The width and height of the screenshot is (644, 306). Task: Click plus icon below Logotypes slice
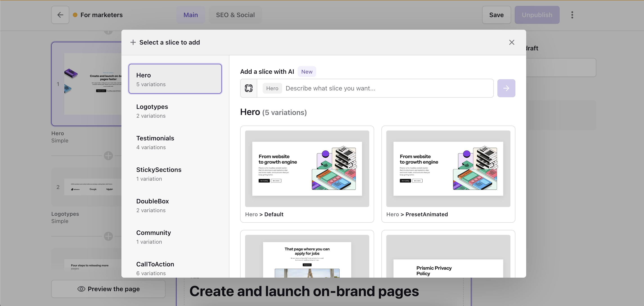tap(108, 236)
